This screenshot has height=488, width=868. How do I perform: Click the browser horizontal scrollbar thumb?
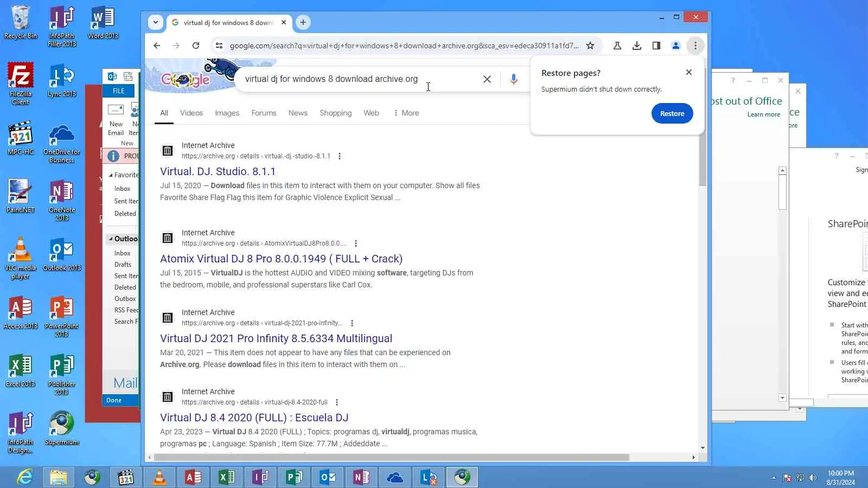[x=391, y=458]
